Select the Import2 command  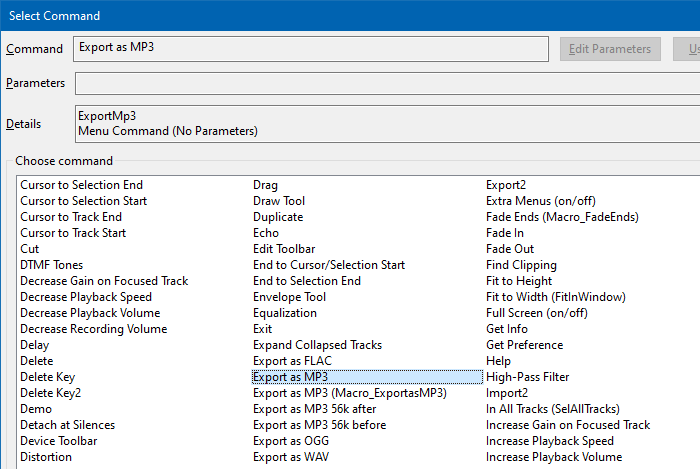click(507, 393)
